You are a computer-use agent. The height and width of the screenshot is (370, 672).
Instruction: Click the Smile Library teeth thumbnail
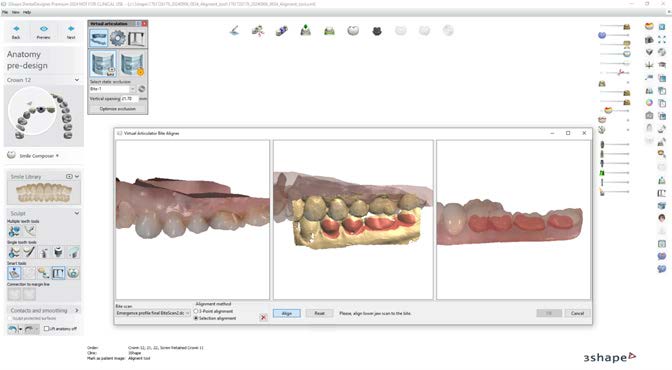pyautogui.click(x=43, y=193)
